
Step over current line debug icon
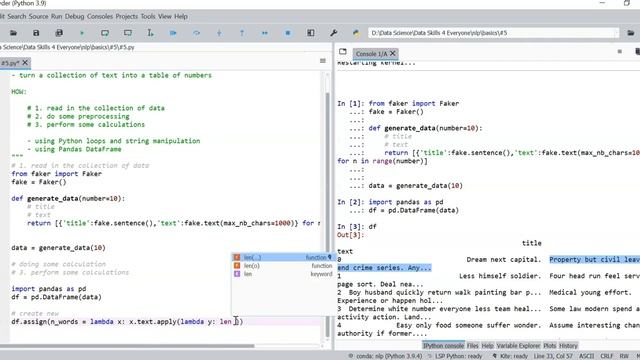(196, 33)
